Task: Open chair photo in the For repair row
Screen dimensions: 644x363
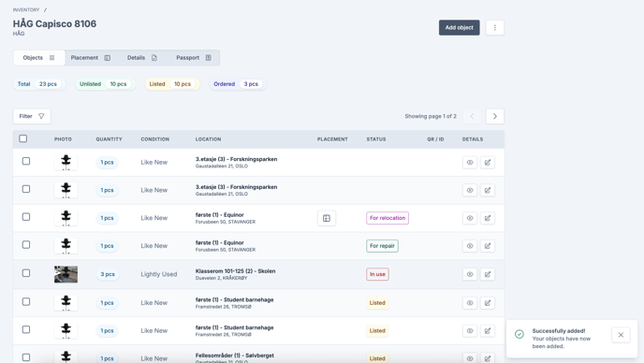Action: point(66,245)
